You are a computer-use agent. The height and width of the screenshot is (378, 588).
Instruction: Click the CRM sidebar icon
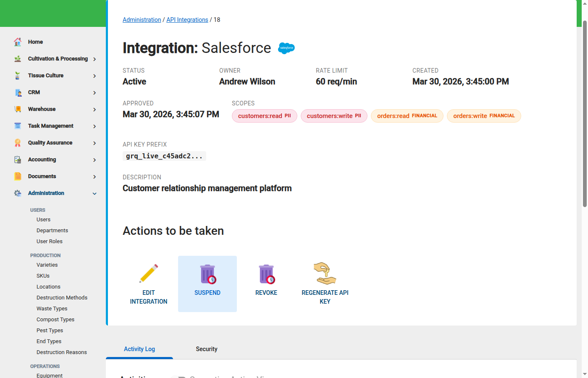(x=18, y=92)
